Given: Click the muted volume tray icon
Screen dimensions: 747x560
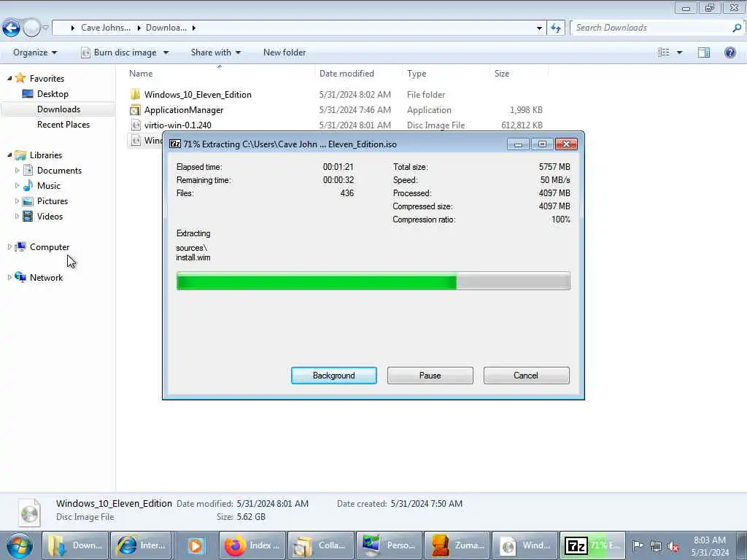Looking at the screenshot, I should pyautogui.click(x=673, y=546).
